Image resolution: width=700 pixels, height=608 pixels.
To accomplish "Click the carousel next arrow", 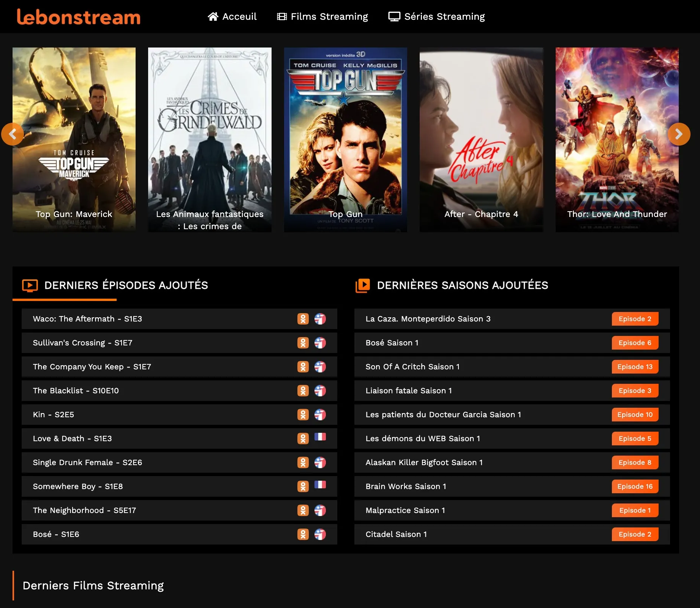I will [x=679, y=134].
